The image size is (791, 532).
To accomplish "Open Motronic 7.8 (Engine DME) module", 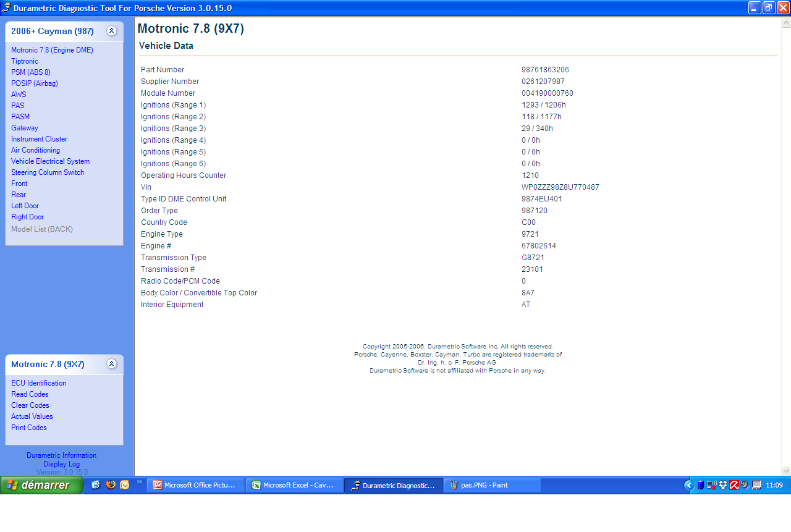I will click(52, 50).
